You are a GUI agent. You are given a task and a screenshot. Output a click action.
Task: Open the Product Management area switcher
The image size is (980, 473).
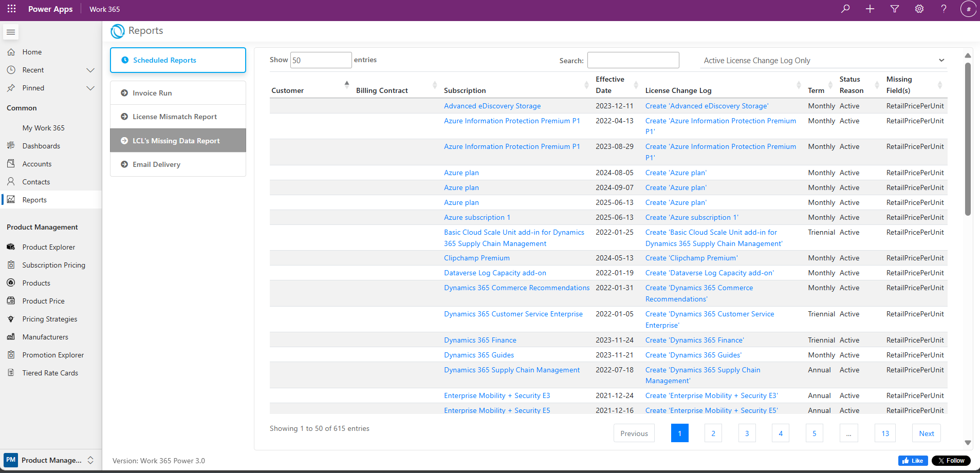(50, 460)
